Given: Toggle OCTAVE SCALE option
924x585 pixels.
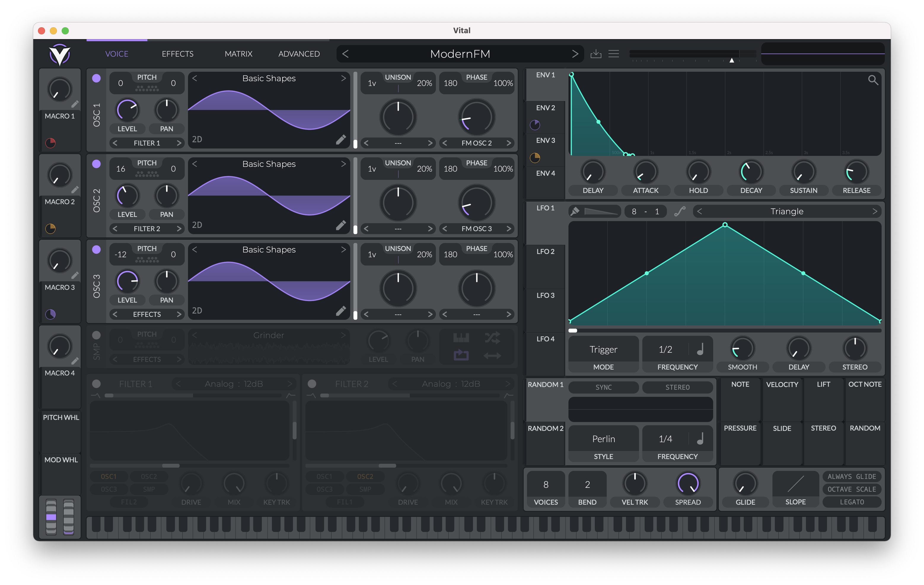Looking at the screenshot, I should click(x=851, y=489).
